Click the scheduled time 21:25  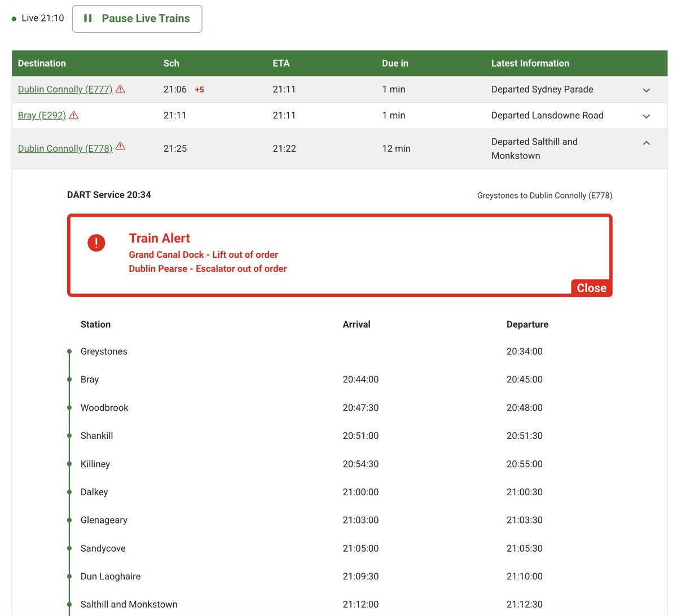point(175,148)
